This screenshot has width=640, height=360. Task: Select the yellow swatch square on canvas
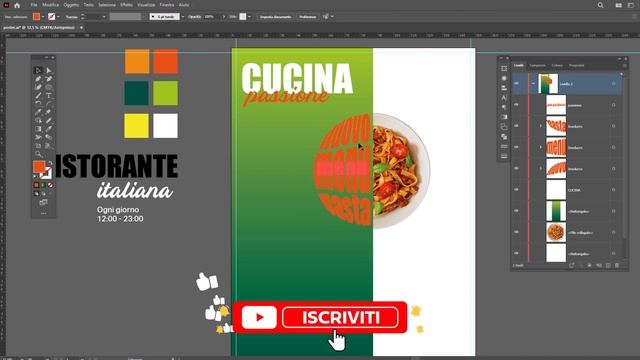pos(136,126)
